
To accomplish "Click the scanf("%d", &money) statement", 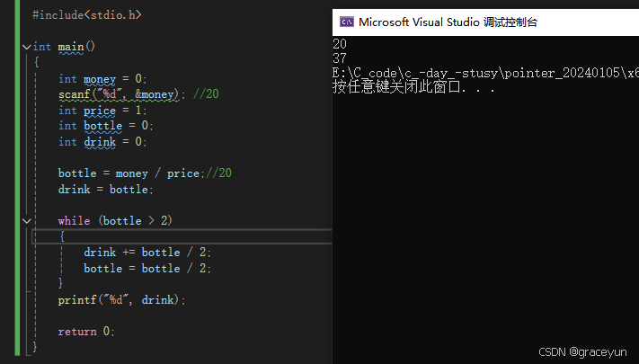I will coord(121,94).
